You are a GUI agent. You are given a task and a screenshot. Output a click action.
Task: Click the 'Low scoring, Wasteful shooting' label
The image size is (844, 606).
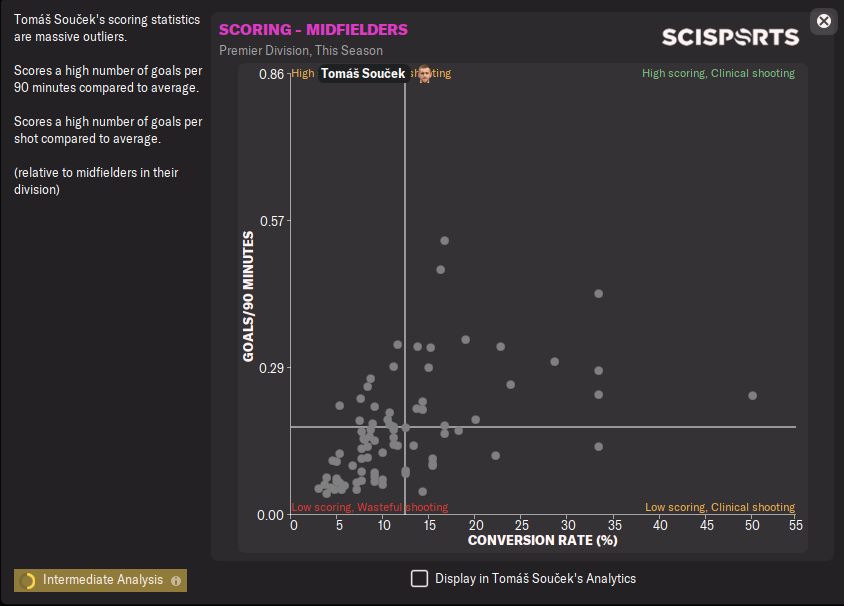pyautogui.click(x=370, y=507)
